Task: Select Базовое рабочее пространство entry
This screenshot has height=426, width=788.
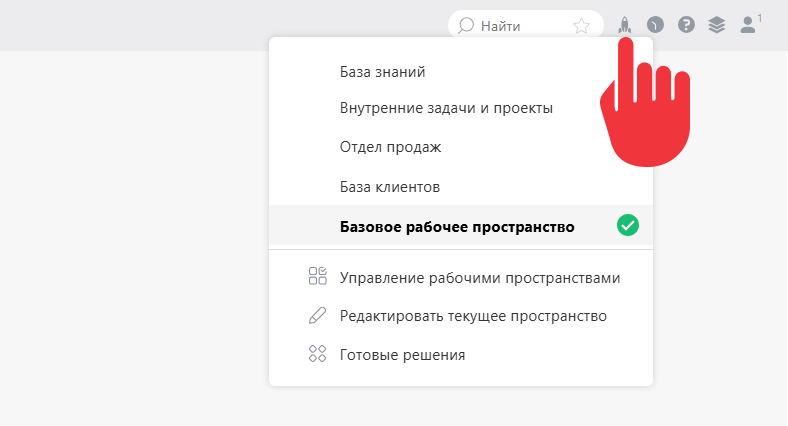Action: point(461,225)
